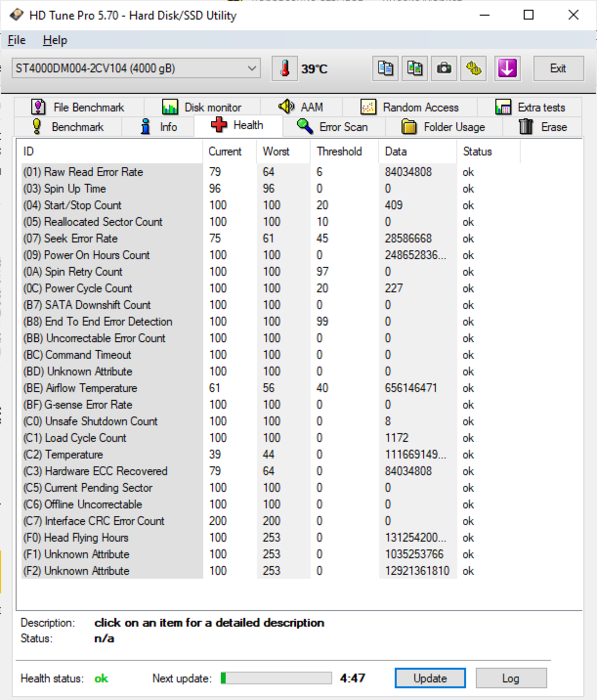Select the (05) Reallocated Sector Count row
The image size is (597, 700).
271,221
